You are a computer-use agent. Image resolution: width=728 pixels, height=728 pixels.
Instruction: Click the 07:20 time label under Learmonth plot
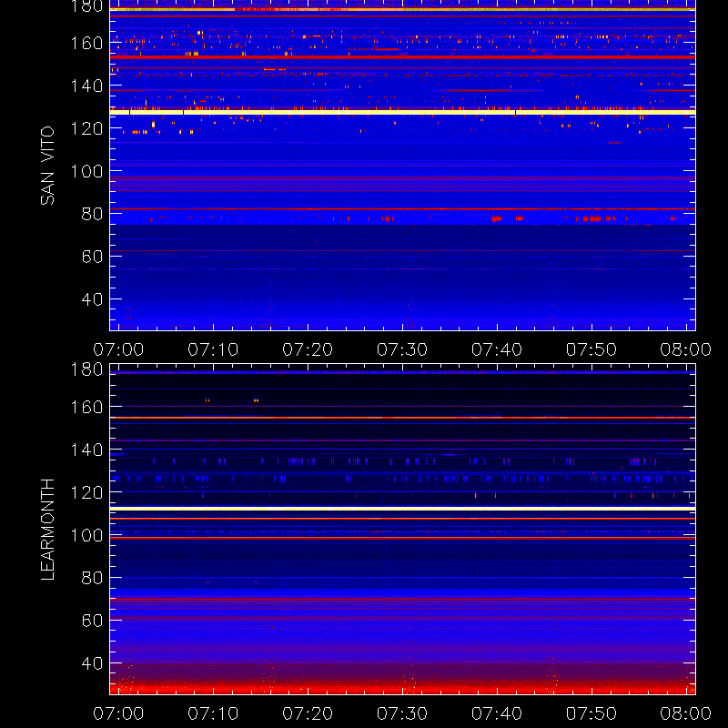tap(308, 713)
